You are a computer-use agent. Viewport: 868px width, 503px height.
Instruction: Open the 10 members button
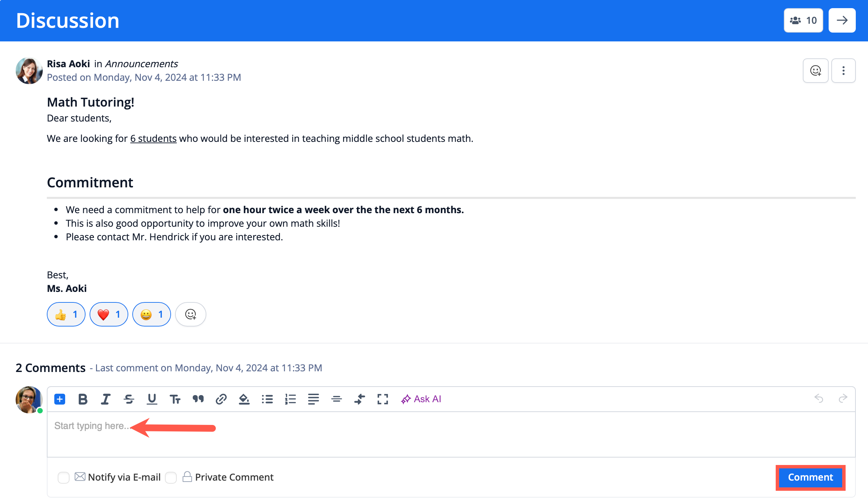803,20
